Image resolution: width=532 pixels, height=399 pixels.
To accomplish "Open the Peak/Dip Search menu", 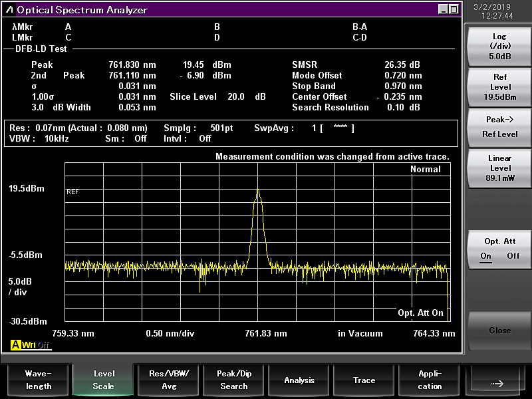I will 234,380.
